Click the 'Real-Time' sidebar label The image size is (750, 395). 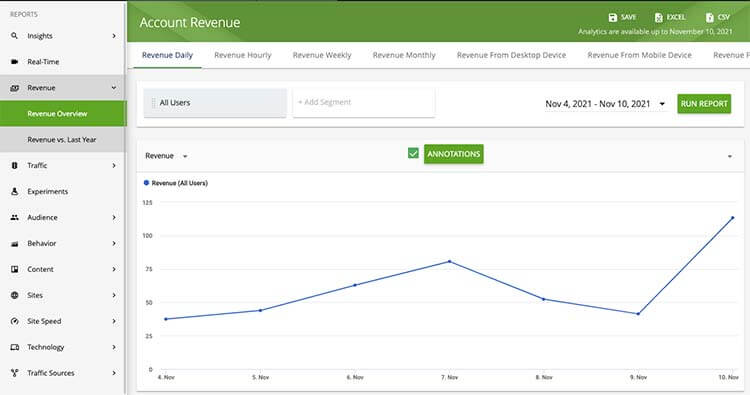pos(43,62)
